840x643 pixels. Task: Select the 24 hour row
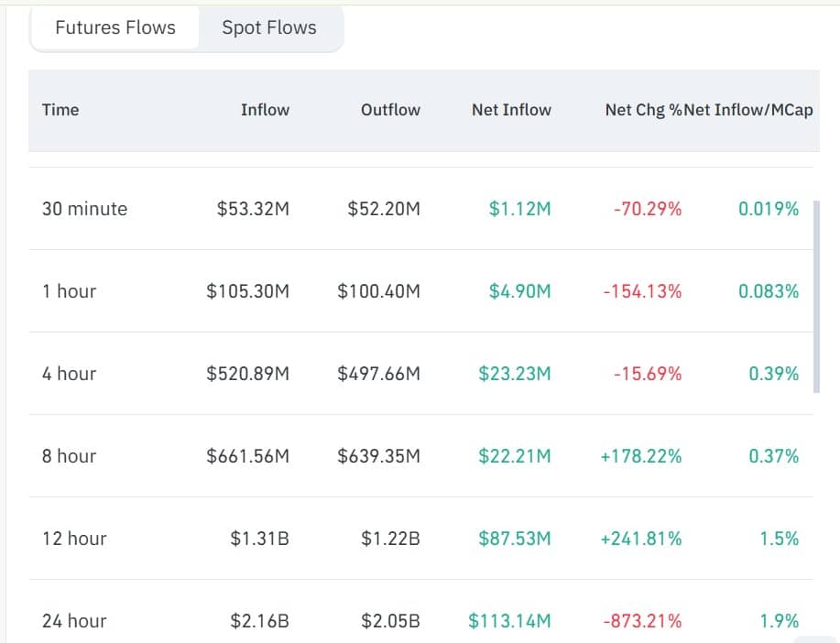pyautogui.click(x=74, y=621)
